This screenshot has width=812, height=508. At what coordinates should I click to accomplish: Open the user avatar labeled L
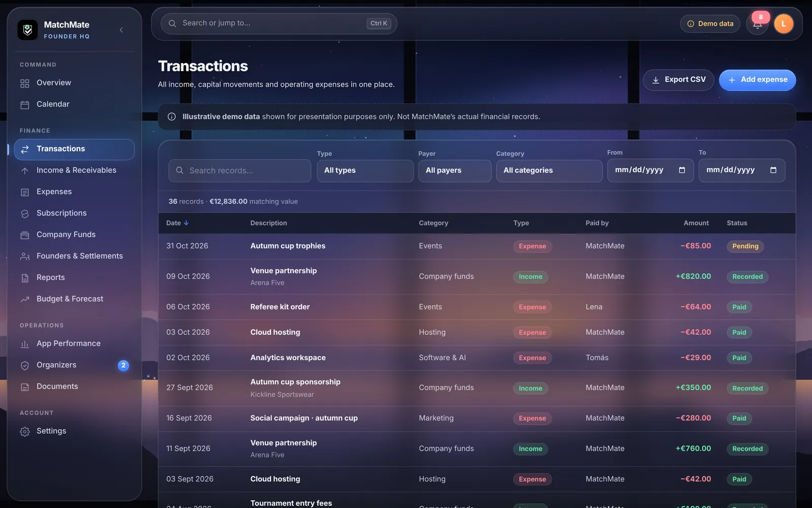[x=784, y=24]
